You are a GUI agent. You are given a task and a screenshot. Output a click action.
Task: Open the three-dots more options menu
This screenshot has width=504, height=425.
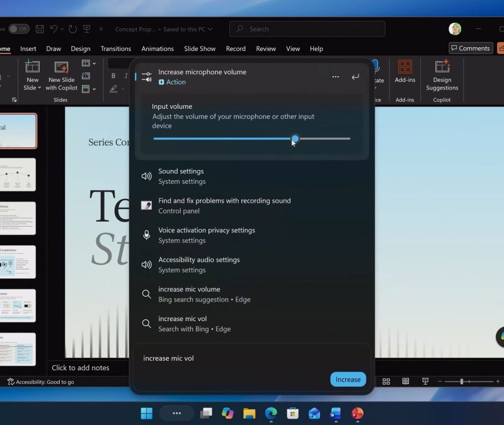pyautogui.click(x=336, y=77)
